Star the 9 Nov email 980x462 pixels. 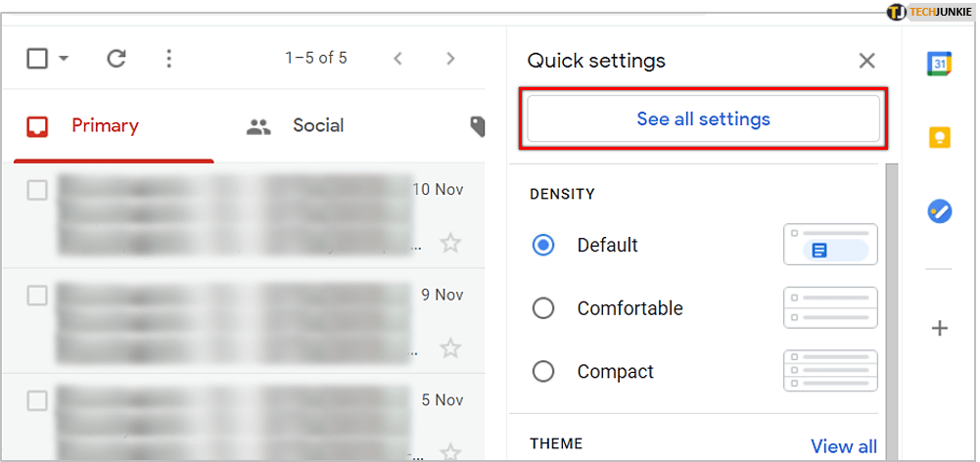pos(450,347)
